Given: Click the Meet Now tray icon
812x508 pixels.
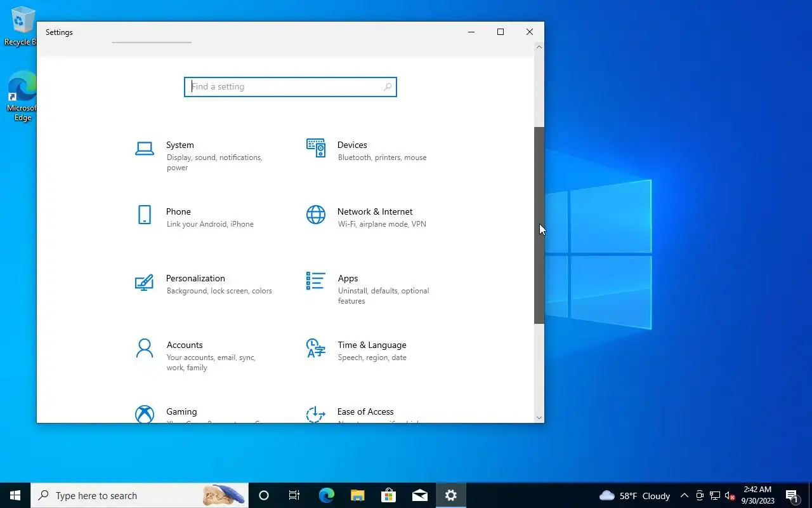Looking at the screenshot, I should point(700,495).
